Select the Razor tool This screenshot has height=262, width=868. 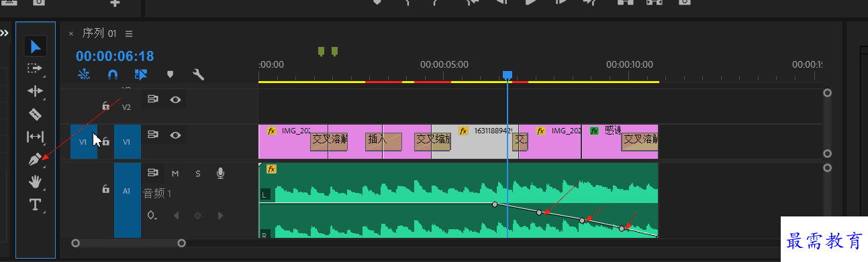click(36, 114)
